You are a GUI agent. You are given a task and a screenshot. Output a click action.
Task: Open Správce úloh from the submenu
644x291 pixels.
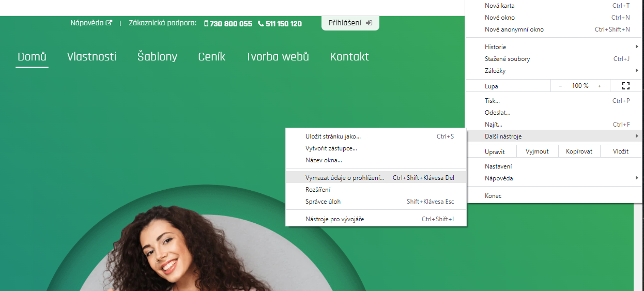323,202
